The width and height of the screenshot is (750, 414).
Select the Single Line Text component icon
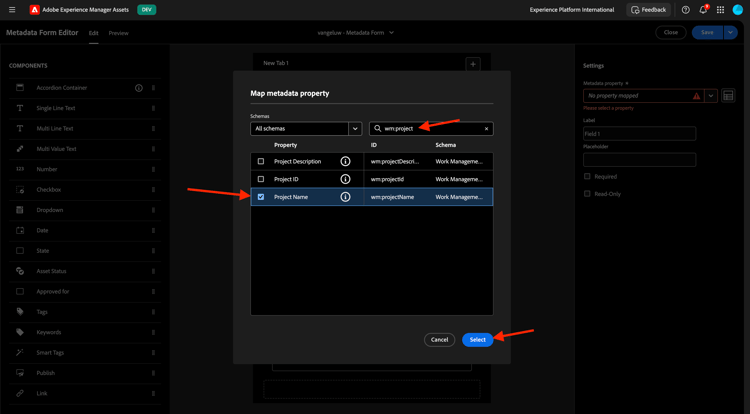tap(20, 108)
